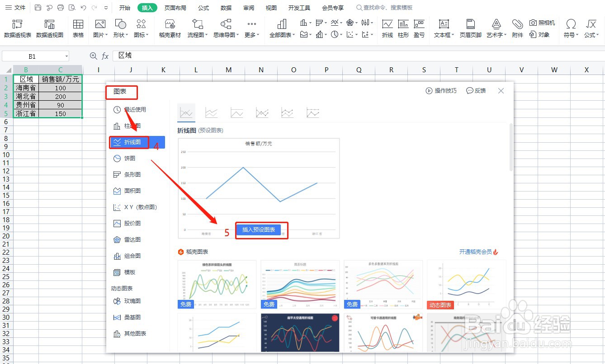The height and width of the screenshot is (364, 605).
Task: Click the 反馈 feedback link
Action: click(476, 91)
